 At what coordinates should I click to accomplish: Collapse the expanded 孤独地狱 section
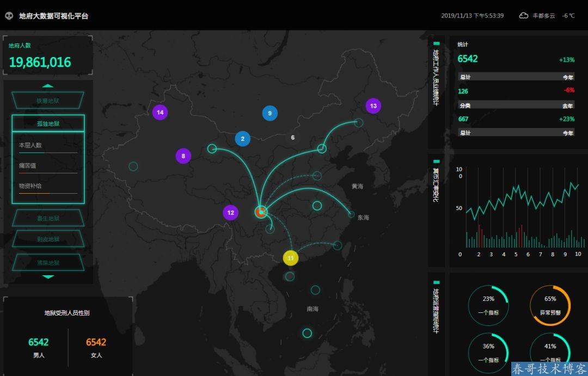coord(48,122)
